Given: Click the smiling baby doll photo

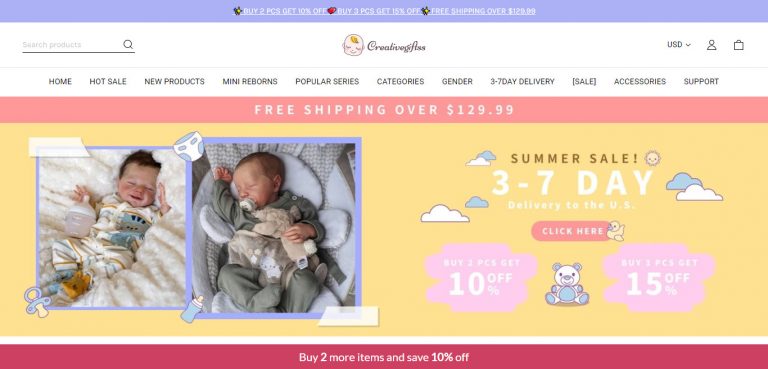Looking at the screenshot, I should click(112, 228).
